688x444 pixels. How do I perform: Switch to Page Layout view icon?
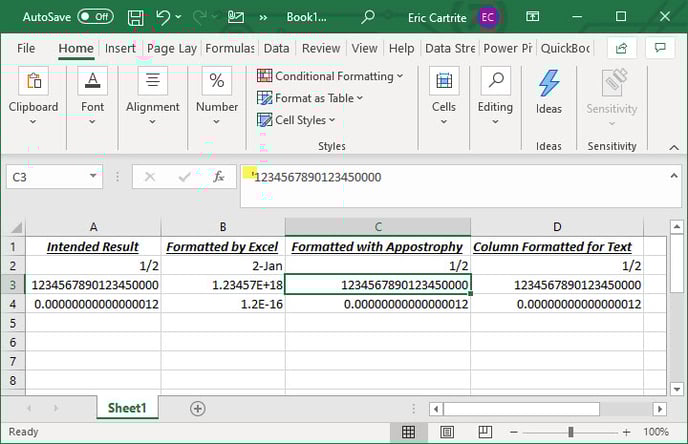coord(447,432)
